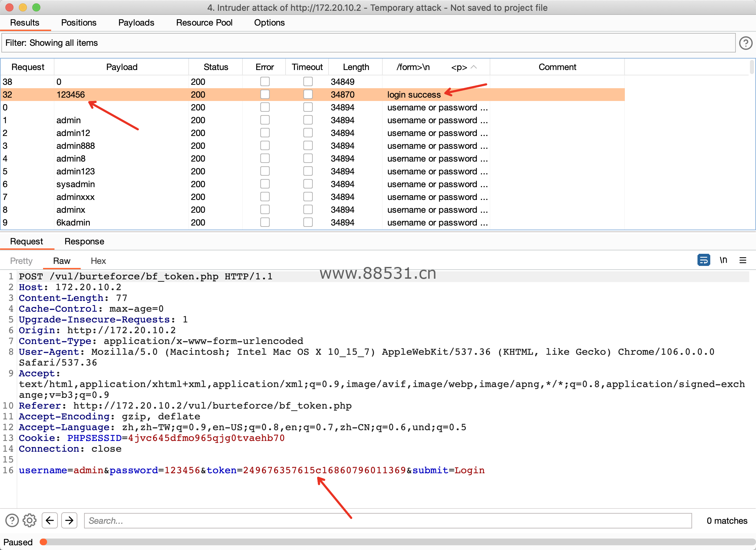Sort by the Length column header

[356, 67]
